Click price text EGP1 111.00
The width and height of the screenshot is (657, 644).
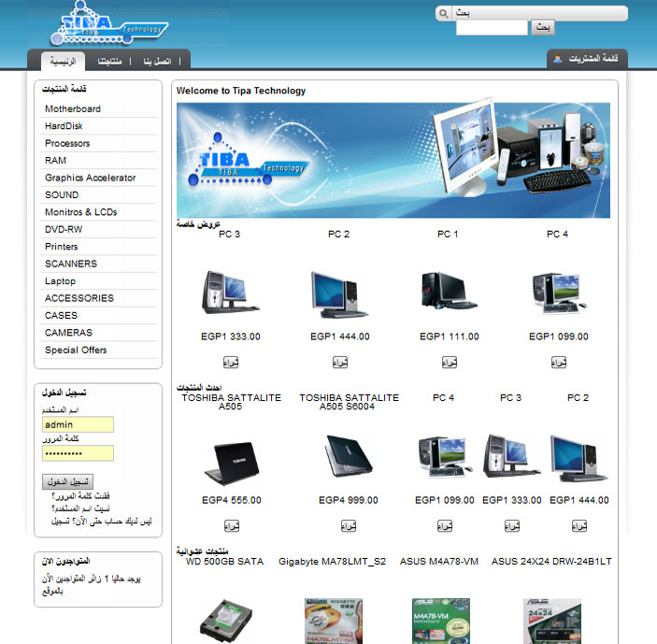coord(450,336)
